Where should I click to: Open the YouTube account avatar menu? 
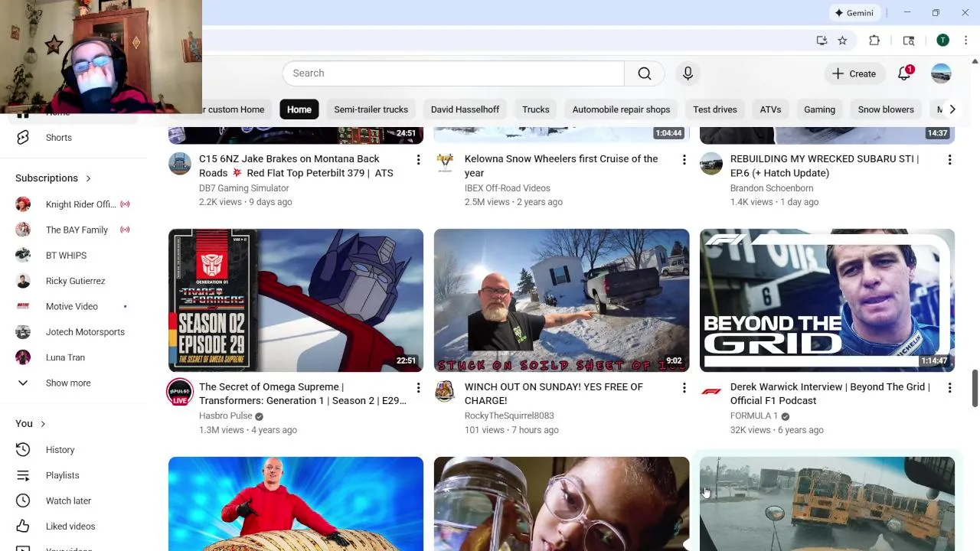[x=941, y=73]
